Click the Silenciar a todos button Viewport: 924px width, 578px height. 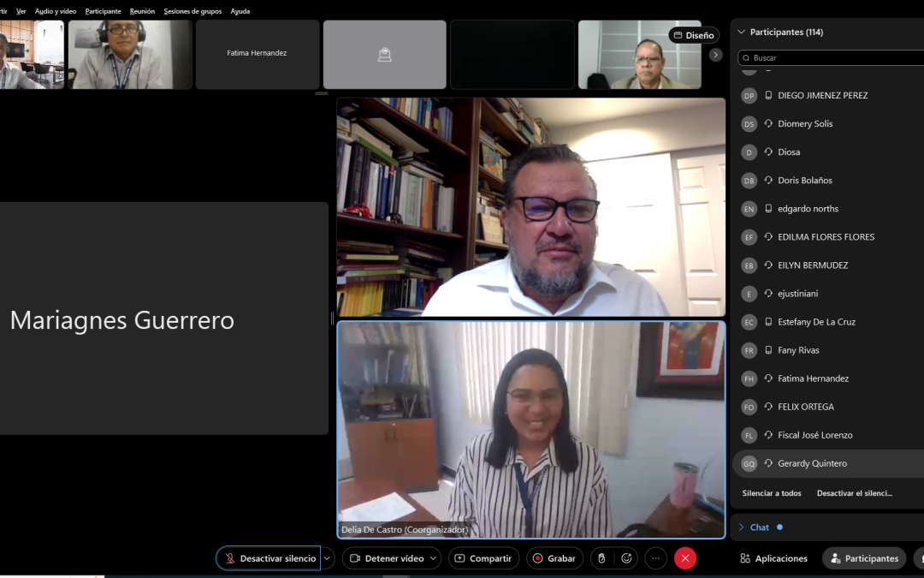pos(771,492)
